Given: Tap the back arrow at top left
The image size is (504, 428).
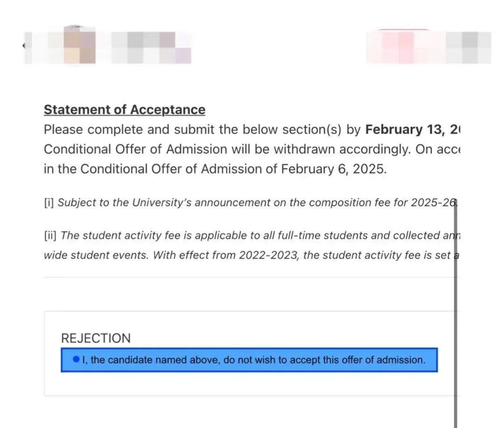Looking at the screenshot, I should 24,45.
